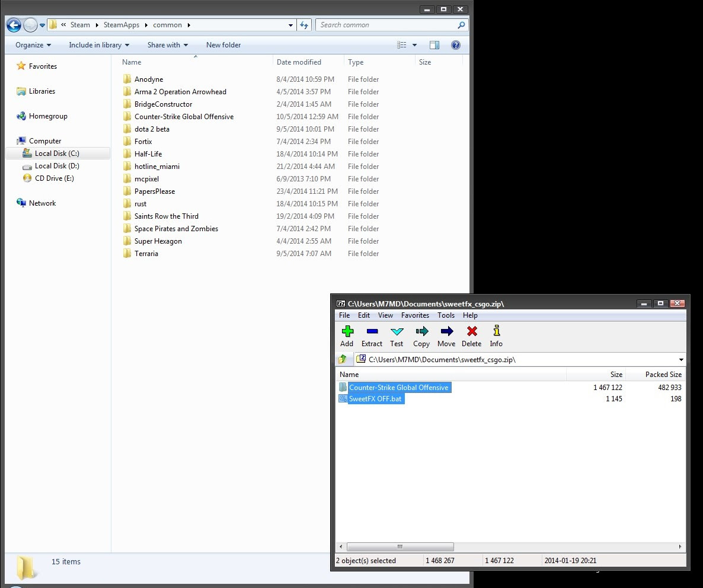Go up one folder in 7-Zip

click(x=343, y=359)
